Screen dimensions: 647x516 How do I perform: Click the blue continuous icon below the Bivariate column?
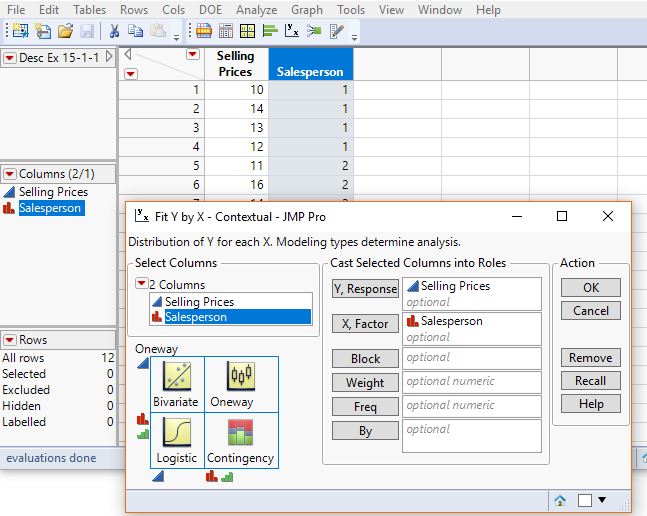coord(158,477)
